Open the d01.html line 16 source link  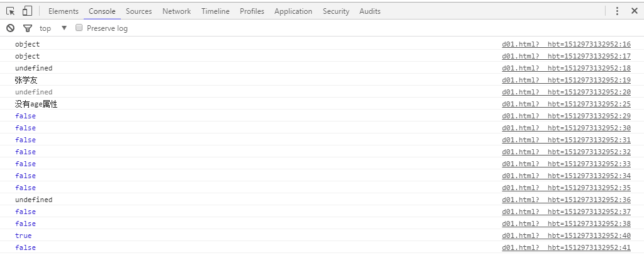566,45
